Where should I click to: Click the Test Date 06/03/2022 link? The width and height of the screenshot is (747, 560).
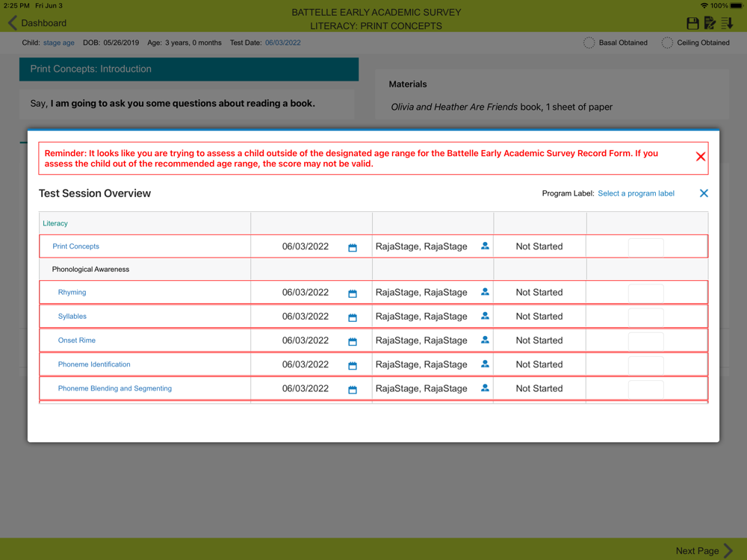click(283, 43)
